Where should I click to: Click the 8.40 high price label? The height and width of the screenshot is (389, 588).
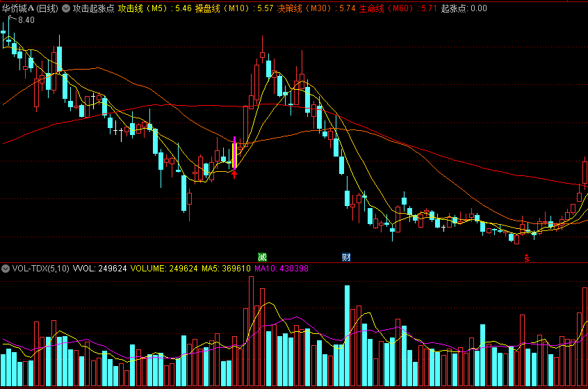click(x=26, y=20)
